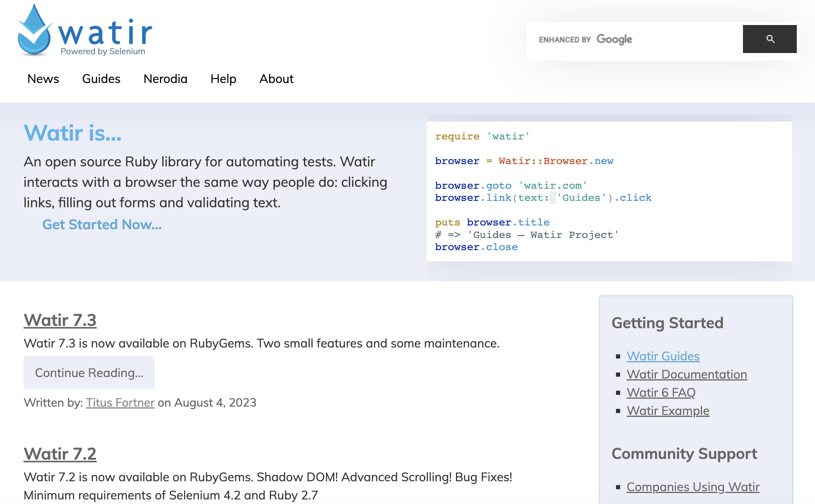815x504 pixels.
Task: Click the Get Started Now link
Action: click(x=102, y=225)
